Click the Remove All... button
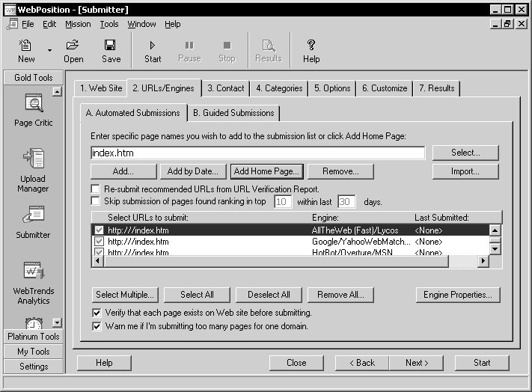Image resolution: width=532 pixels, height=392 pixels. click(x=340, y=295)
